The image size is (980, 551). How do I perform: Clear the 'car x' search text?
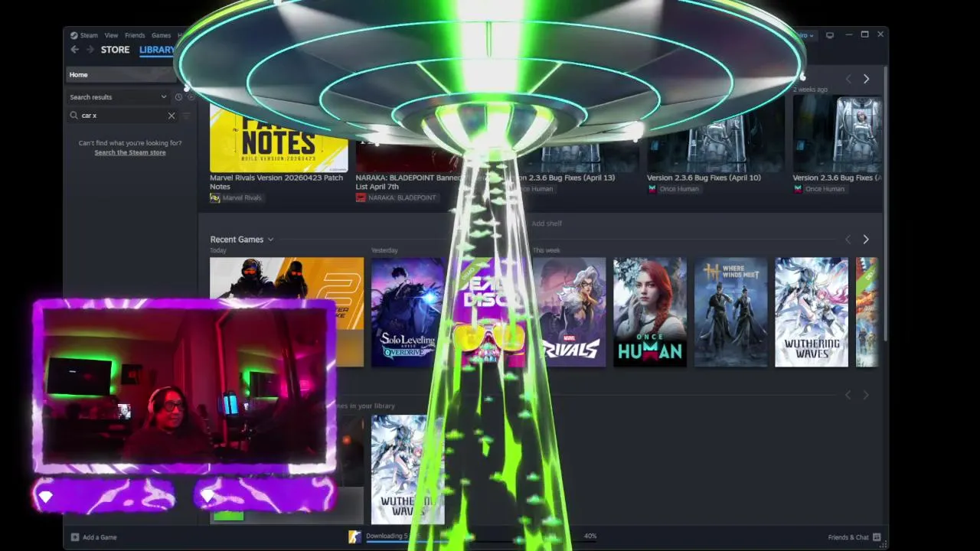(171, 116)
